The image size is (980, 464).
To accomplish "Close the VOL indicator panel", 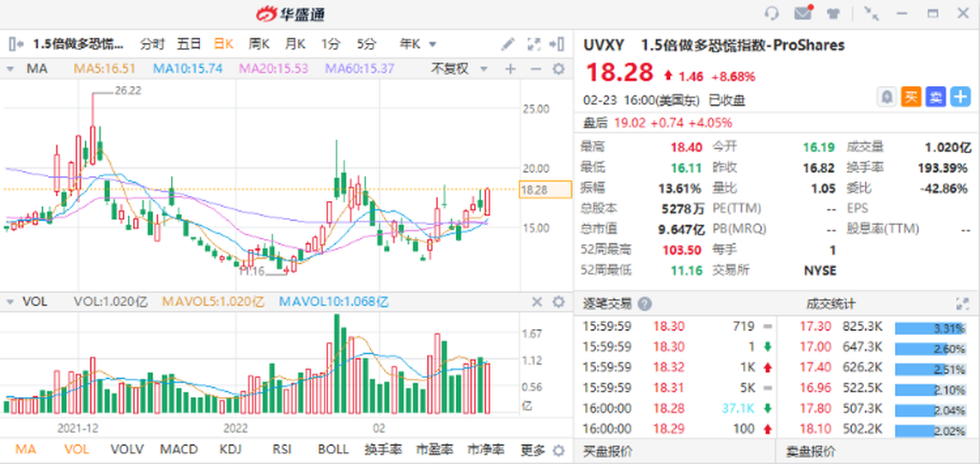I will tap(536, 302).
